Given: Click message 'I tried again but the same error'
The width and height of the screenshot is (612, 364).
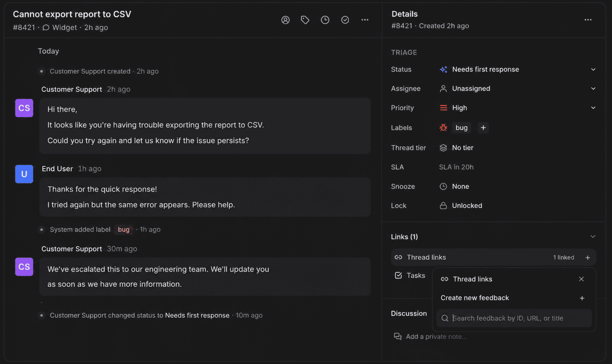Looking at the screenshot, I should point(141,205).
